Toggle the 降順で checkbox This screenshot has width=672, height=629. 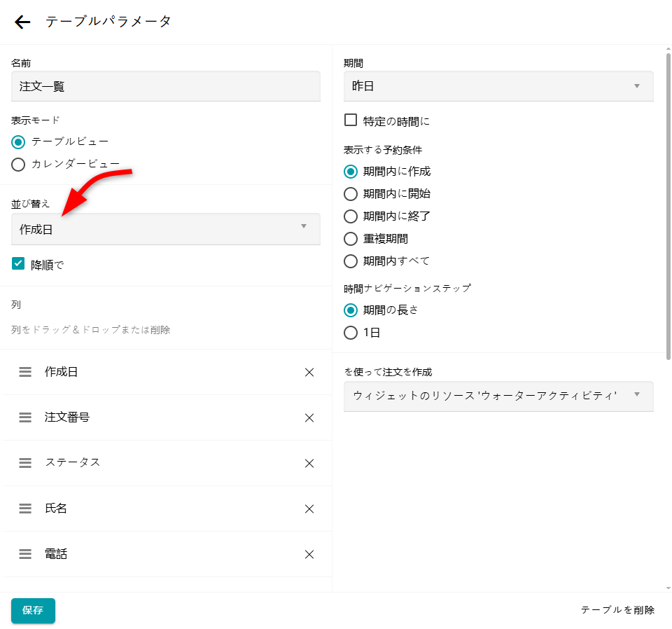click(18, 264)
